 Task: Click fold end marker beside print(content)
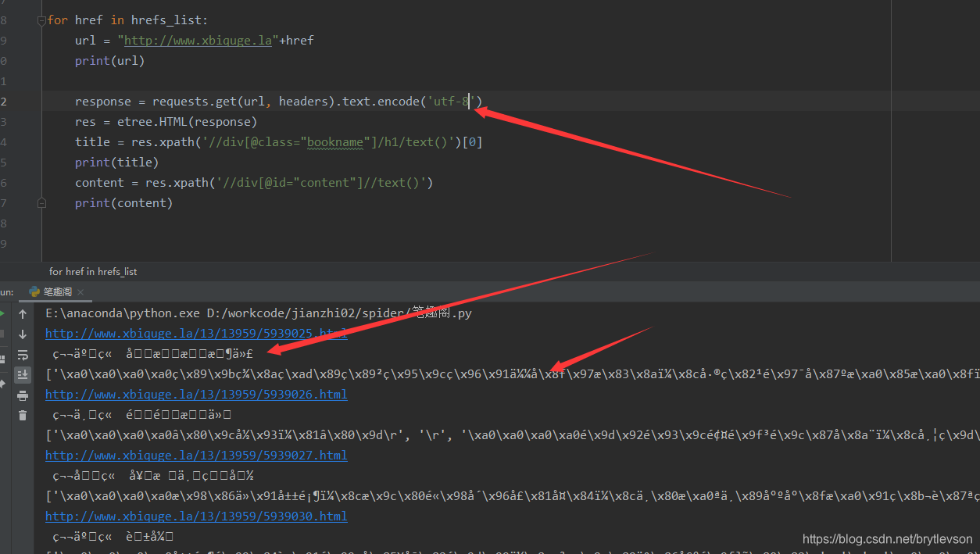tap(41, 202)
